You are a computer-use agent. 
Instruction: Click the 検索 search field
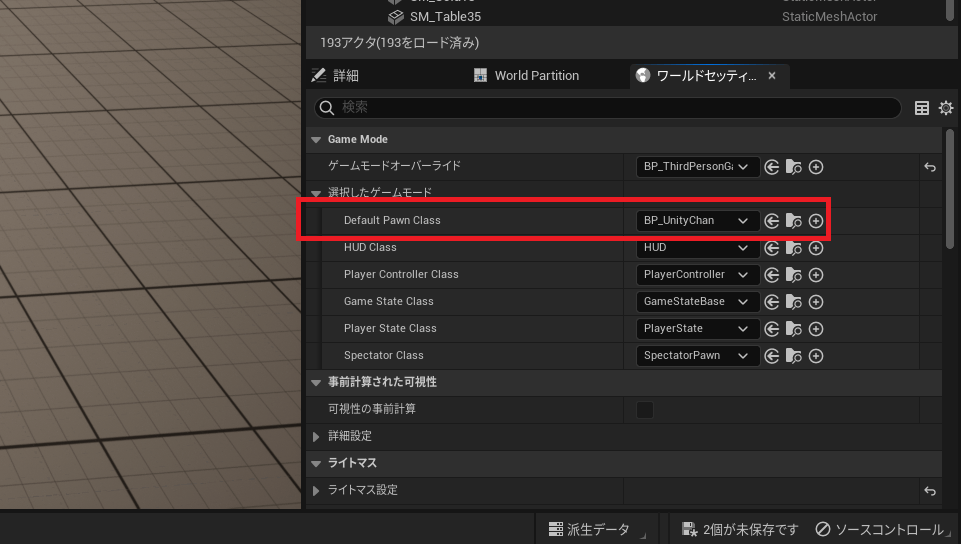[607, 108]
